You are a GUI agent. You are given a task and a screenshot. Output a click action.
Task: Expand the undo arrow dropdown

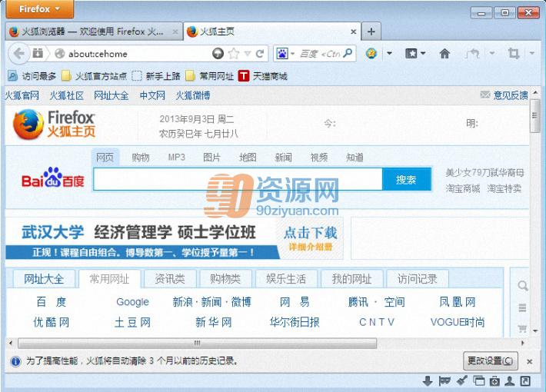(x=492, y=53)
